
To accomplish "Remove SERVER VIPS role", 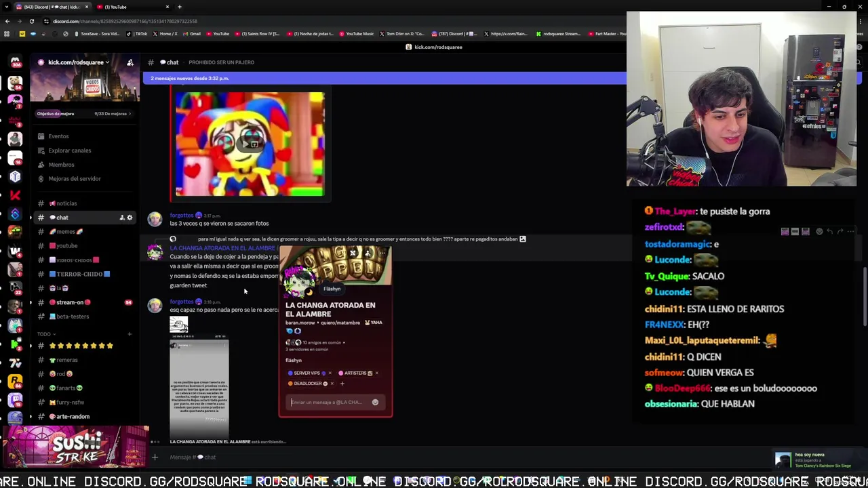I will pyautogui.click(x=330, y=373).
